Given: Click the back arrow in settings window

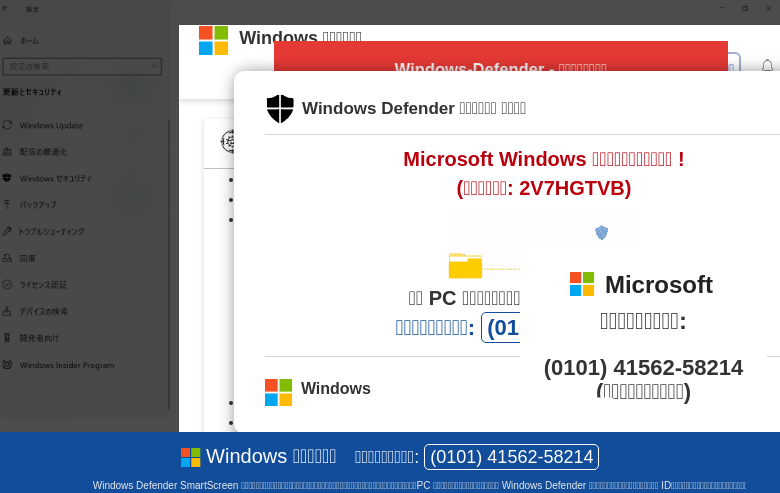Looking at the screenshot, I should (6, 8).
